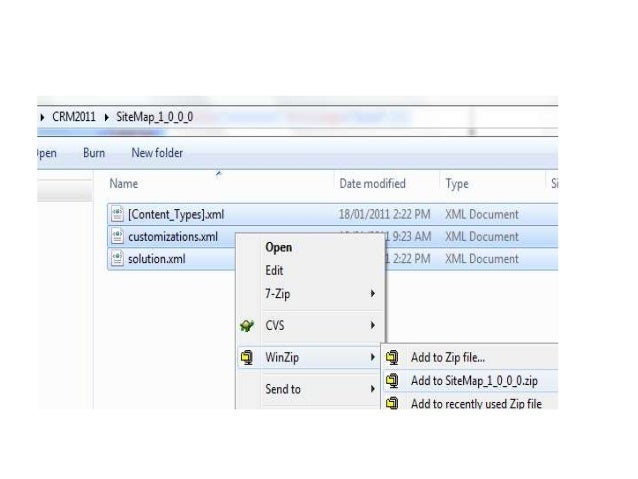The height and width of the screenshot is (479, 638).
Task: Go to CRM2011 in the address bar
Action: (74, 117)
